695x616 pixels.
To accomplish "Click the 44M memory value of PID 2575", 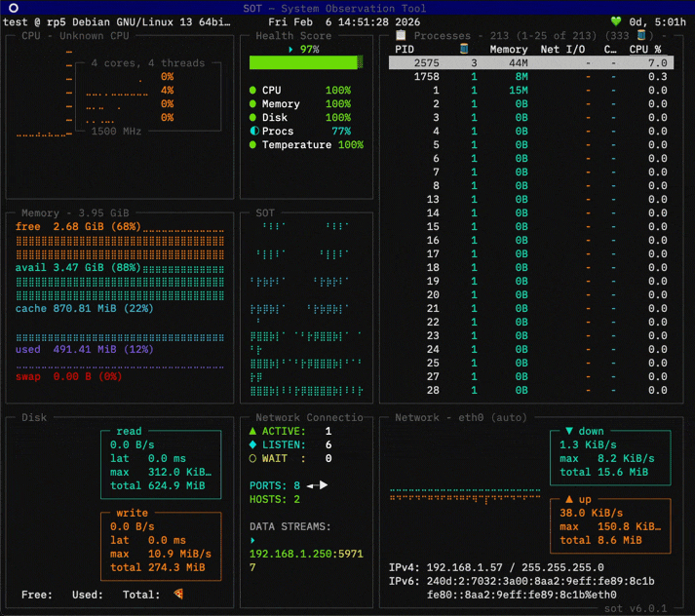I will [x=519, y=63].
